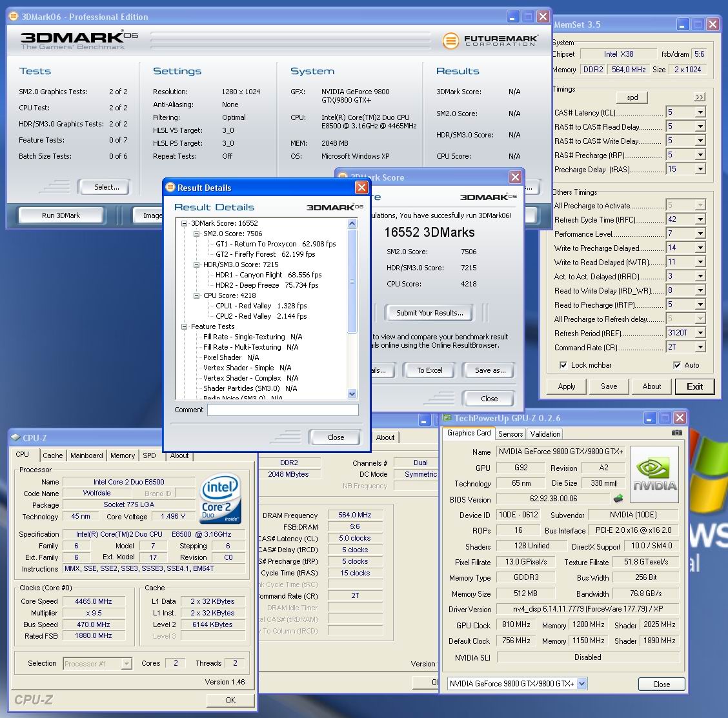
Task: Minimize the MemSet 3.5 window
Action: (683, 25)
